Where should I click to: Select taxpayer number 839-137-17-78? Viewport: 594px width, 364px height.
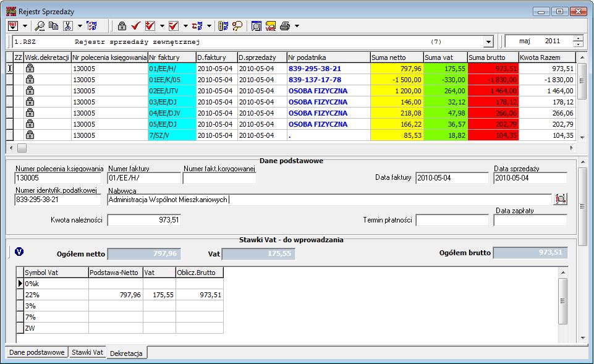click(x=315, y=80)
